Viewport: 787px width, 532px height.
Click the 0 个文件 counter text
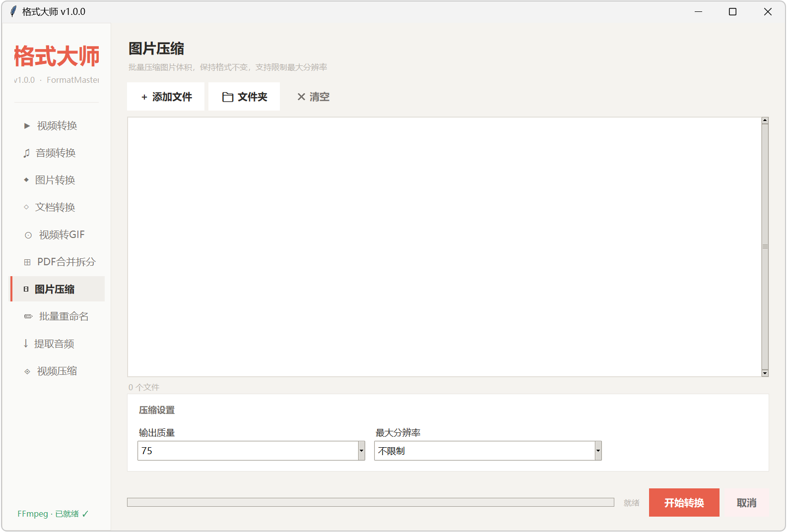[144, 387]
